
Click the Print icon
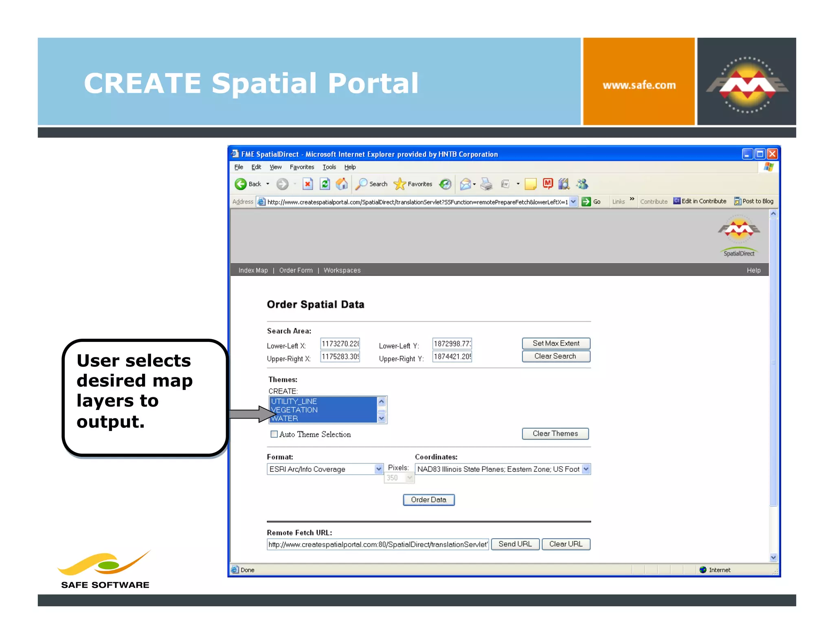click(486, 184)
